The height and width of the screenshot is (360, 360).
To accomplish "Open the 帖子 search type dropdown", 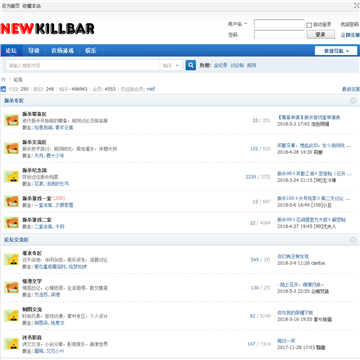I will tap(171, 66).
